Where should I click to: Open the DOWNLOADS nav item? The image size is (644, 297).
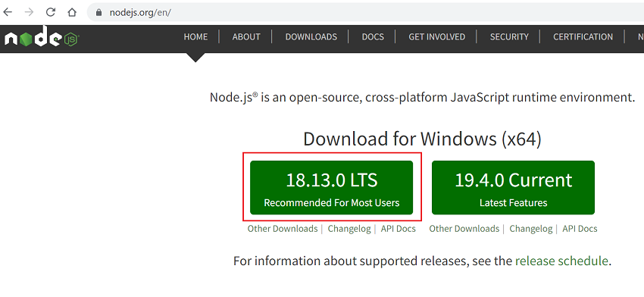pyautogui.click(x=311, y=37)
